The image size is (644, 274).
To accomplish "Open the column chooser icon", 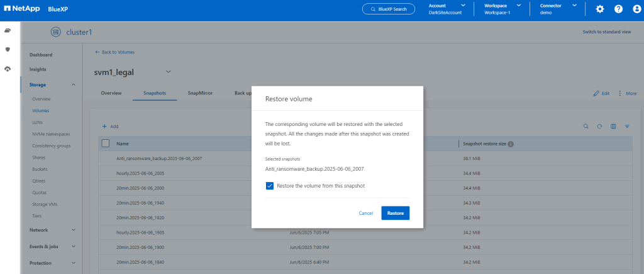I will [x=613, y=126].
